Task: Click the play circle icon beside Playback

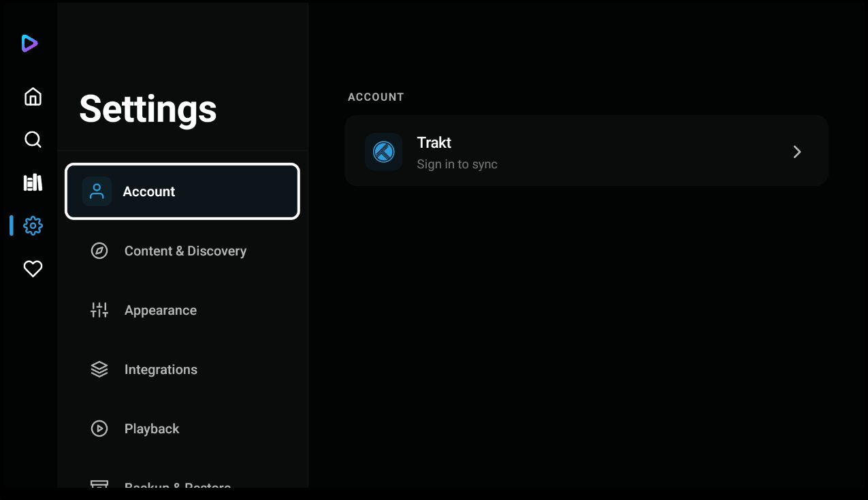Action: point(99,428)
